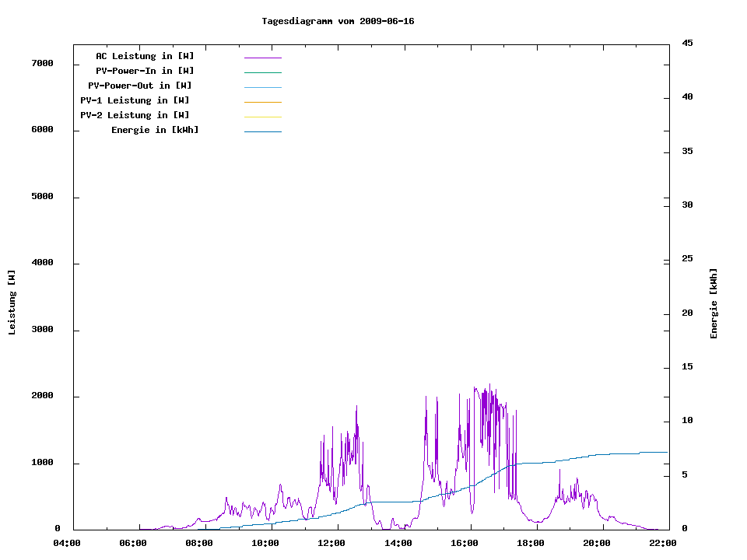Click the purple AC Leistung legend line sample
The width and height of the screenshot is (747, 560).
point(262,58)
